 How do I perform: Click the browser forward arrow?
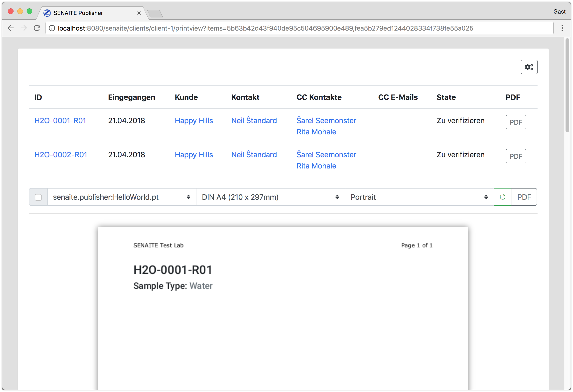[x=24, y=28]
